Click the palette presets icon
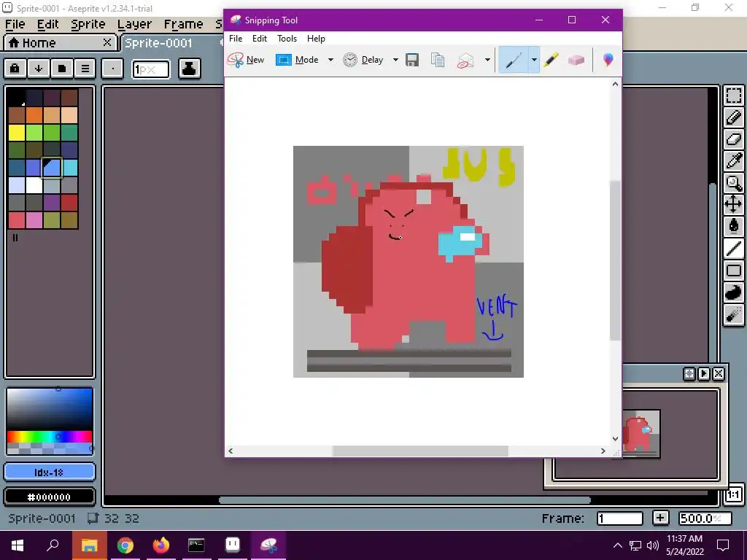747x560 pixels. (x=62, y=69)
